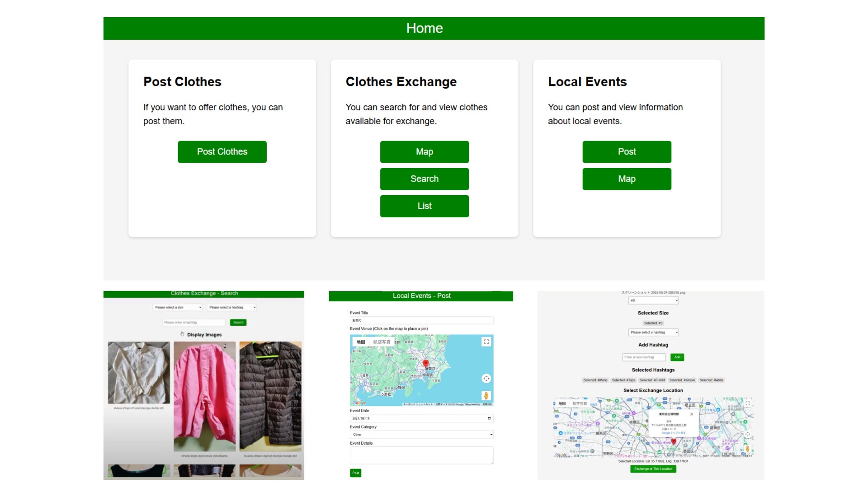
Task: Open Clothes Exchange List page
Action: 424,206
